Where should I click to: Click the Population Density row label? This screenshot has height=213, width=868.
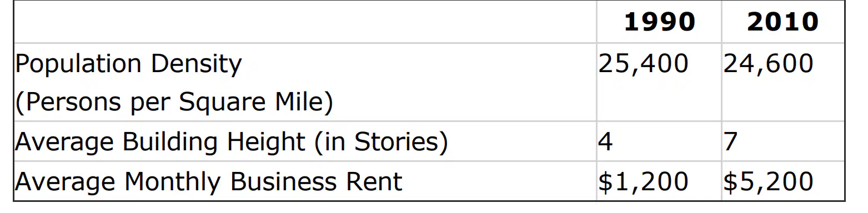129,65
